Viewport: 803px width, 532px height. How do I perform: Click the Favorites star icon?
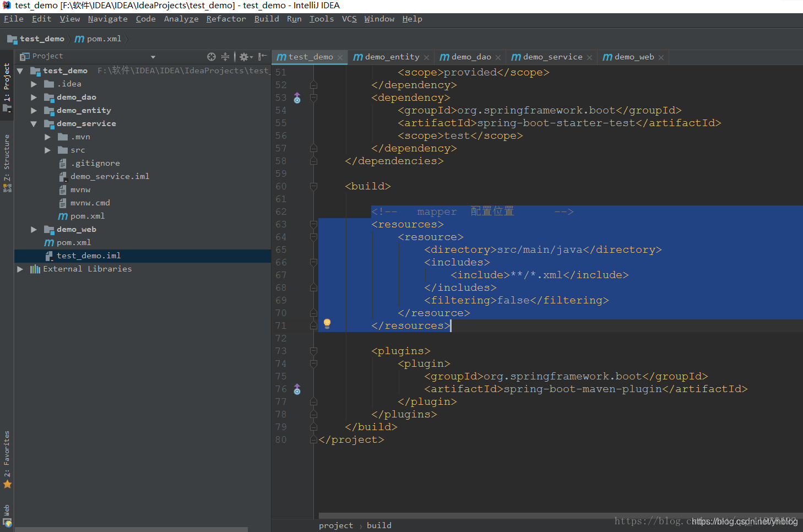[7, 485]
